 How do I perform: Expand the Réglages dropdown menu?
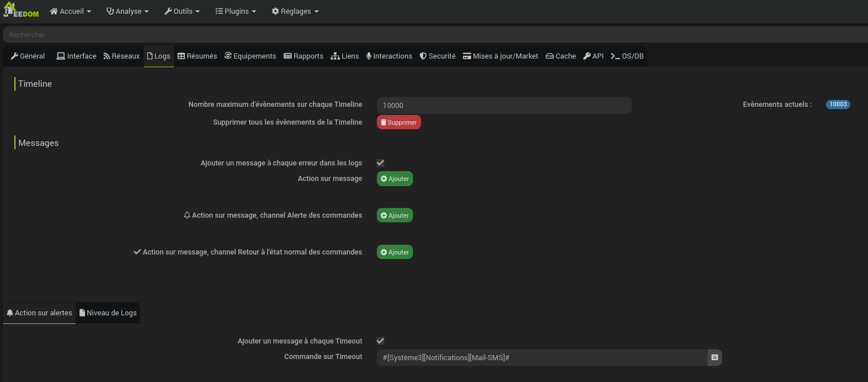295,11
